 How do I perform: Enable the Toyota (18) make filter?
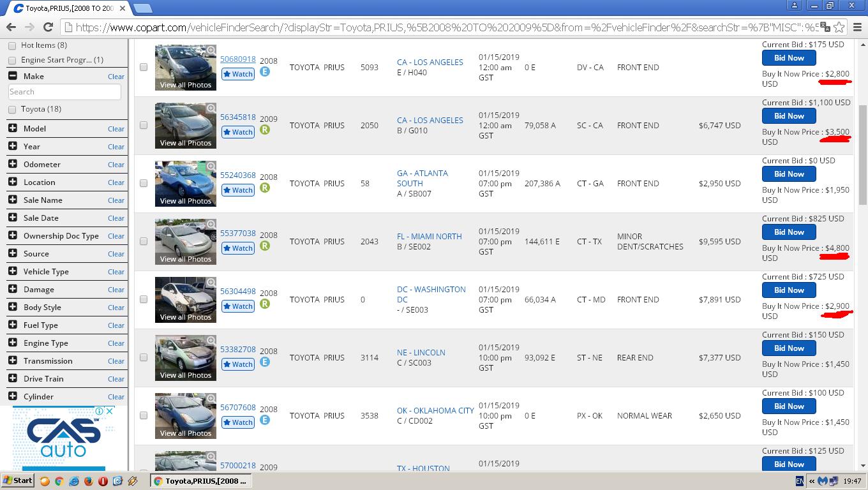[x=12, y=110]
